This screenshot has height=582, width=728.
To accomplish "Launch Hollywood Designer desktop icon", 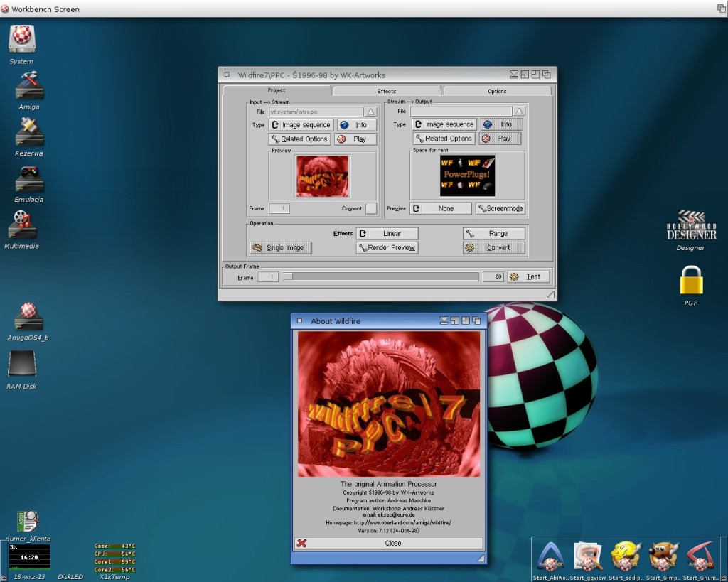I will 691,225.
